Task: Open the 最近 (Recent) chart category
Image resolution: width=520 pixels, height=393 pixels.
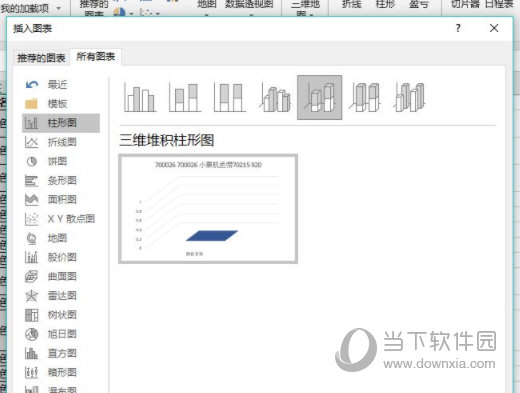Action: pos(61,85)
